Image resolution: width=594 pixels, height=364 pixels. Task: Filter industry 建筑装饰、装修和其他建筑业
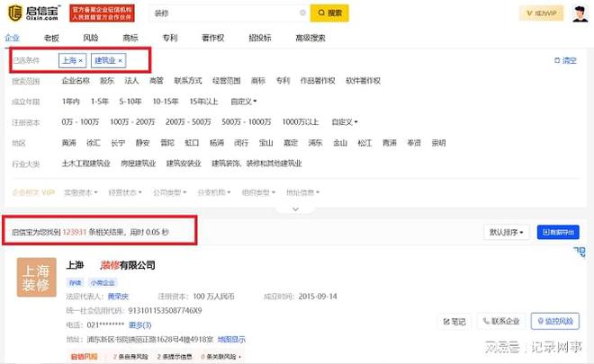256,164
